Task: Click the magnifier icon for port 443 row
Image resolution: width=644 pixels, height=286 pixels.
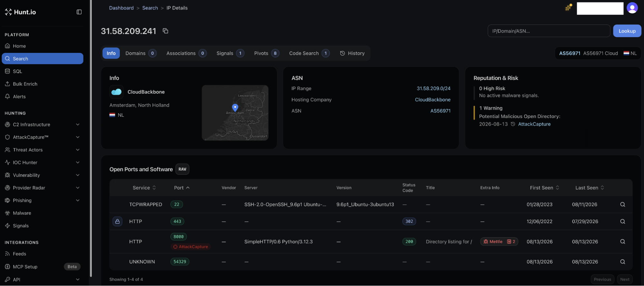Action: tap(622, 222)
